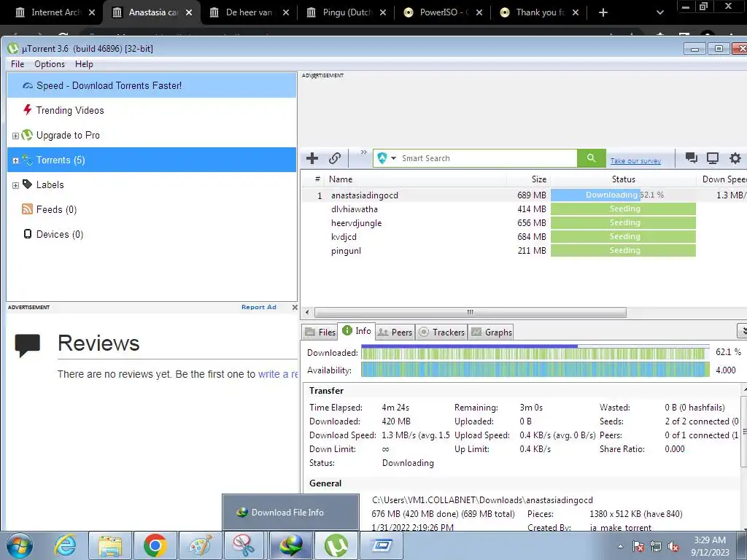
Task: Click the Seeding status bar of pingunl
Action: (x=623, y=251)
